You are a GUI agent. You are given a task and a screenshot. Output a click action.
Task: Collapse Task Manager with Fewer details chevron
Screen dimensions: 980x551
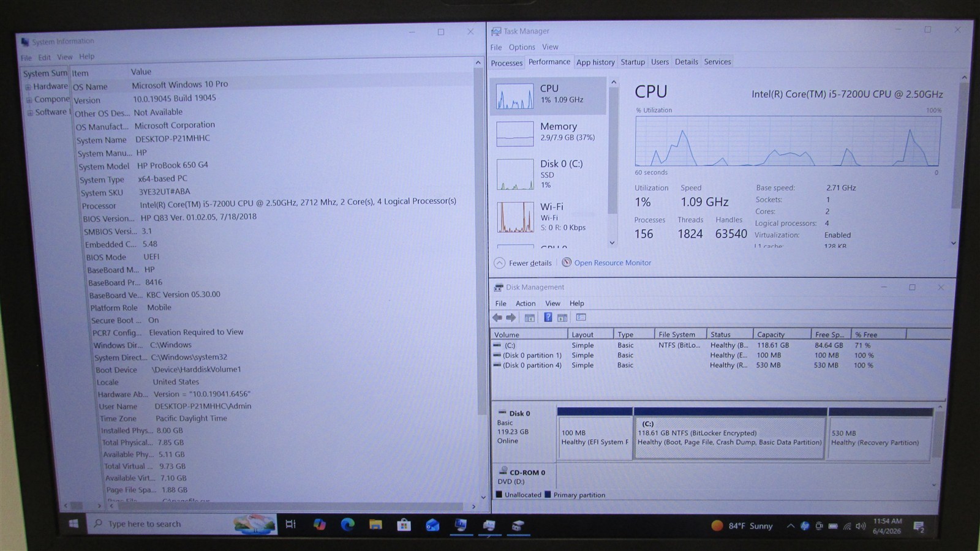(x=499, y=263)
